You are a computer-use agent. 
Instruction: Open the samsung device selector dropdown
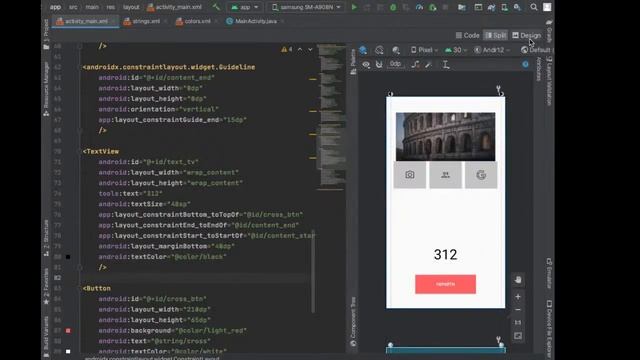click(x=306, y=7)
